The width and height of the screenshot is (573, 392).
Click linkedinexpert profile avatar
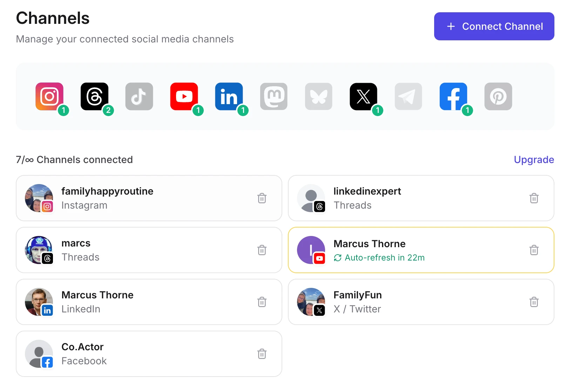311,198
